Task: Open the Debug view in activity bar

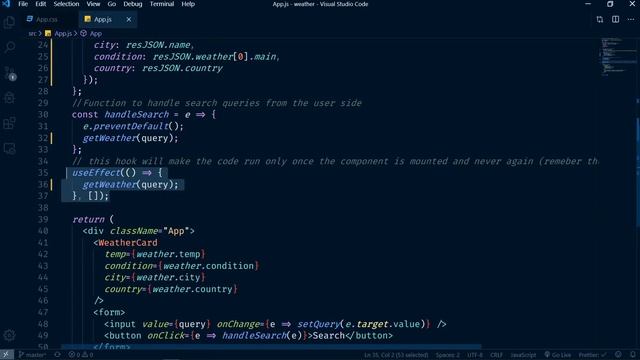Action: pyautogui.click(x=9, y=98)
